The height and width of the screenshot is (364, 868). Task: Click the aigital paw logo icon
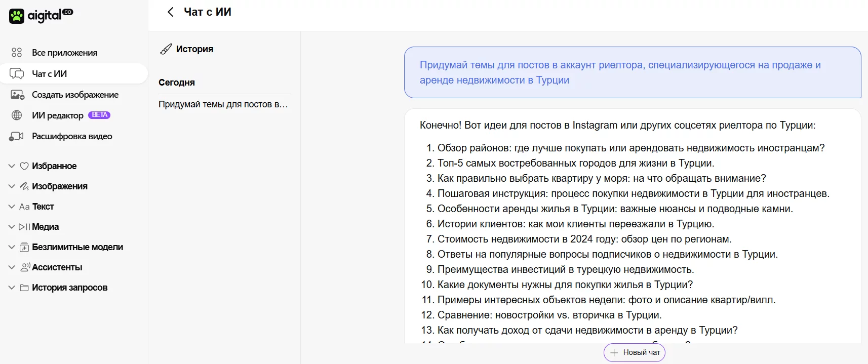click(x=17, y=16)
